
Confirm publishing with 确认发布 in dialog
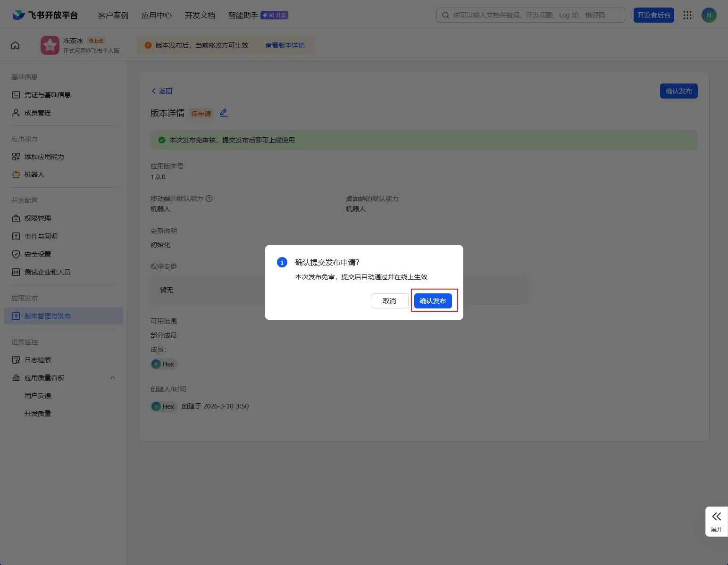click(x=433, y=301)
